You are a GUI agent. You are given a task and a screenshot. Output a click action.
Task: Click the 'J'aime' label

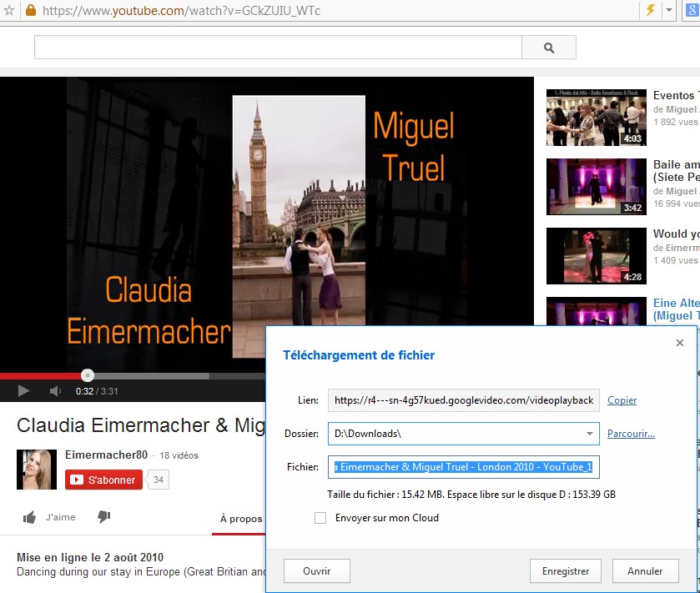pos(61,517)
